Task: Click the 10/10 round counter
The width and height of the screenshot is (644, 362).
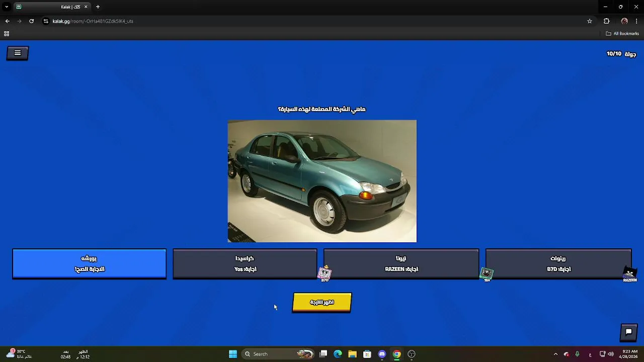Action: point(614,54)
